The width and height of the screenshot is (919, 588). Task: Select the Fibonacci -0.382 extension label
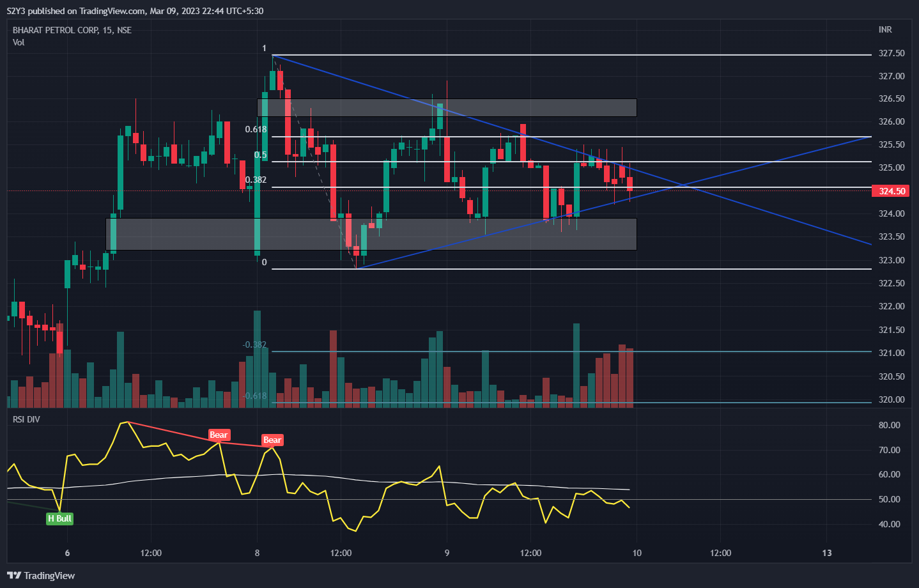[254, 345]
